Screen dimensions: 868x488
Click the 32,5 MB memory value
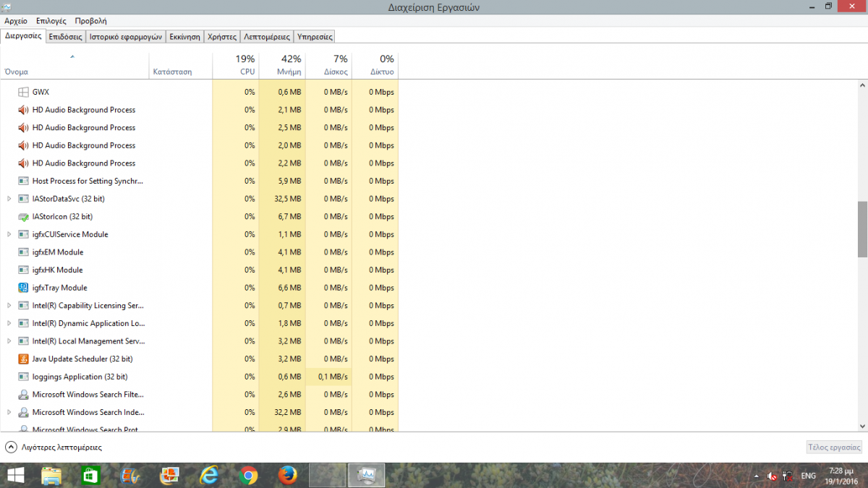288,199
